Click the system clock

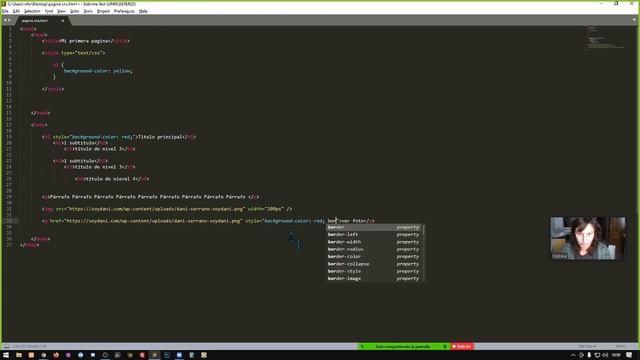click(x=616, y=356)
